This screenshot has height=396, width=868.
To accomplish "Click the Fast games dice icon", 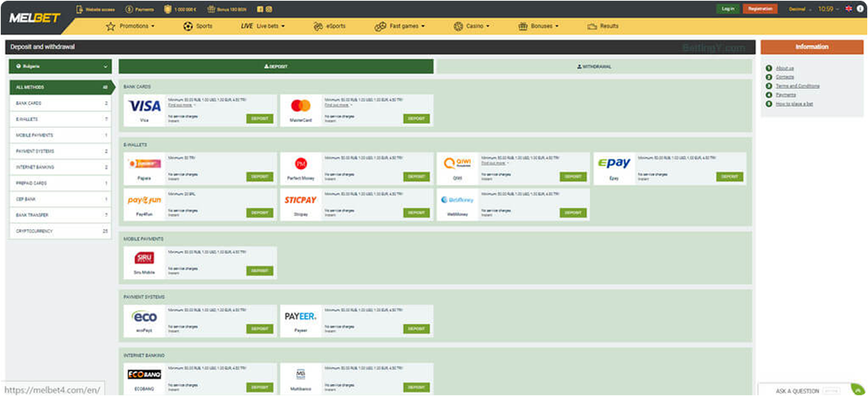I will [380, 26].
